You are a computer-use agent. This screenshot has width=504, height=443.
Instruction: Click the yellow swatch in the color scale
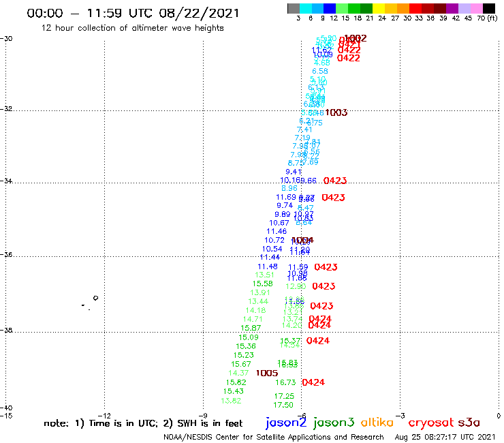(379, 8)
